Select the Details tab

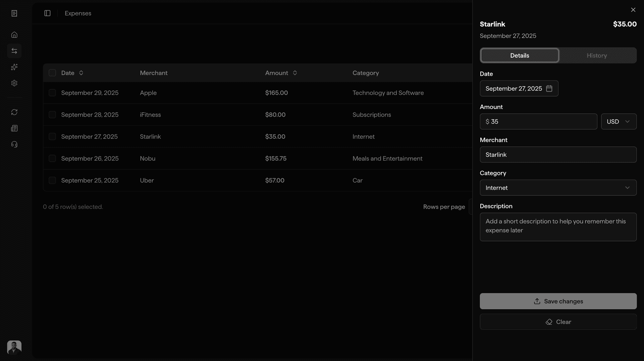(519, 55)
